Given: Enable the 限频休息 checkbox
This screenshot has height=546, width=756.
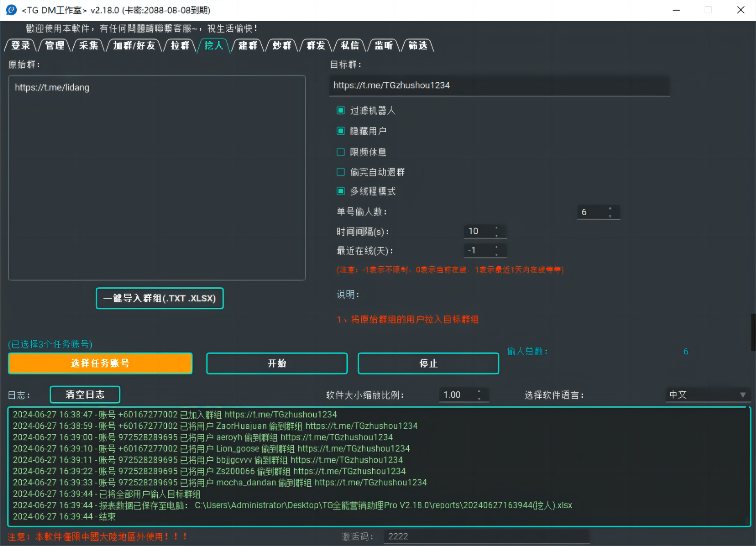Looking at the screenshot, I should [340, 152].
